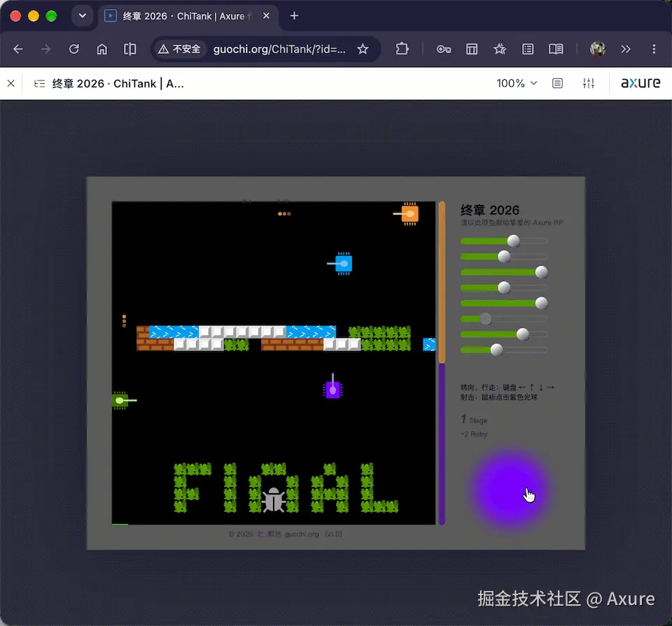The width and height of the screenshot is (672, 626).
Task: Close the Axure player bar
Action: coord(11,83)
